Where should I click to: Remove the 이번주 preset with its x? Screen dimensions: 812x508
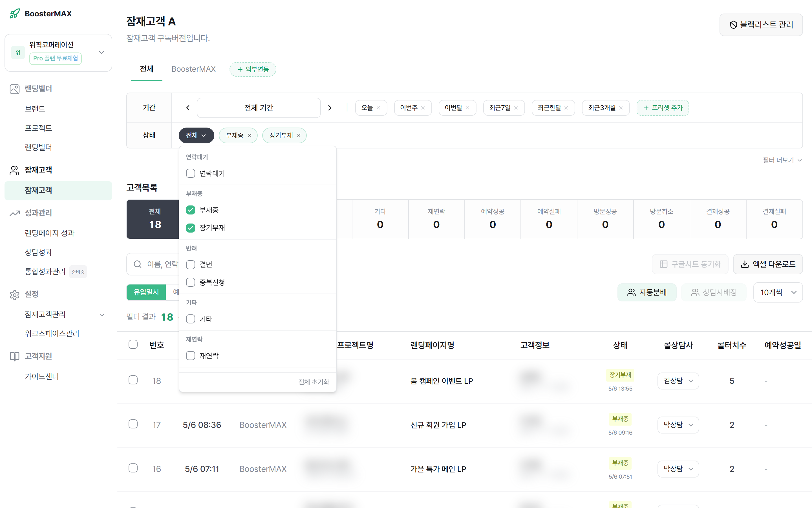(423, 108)
